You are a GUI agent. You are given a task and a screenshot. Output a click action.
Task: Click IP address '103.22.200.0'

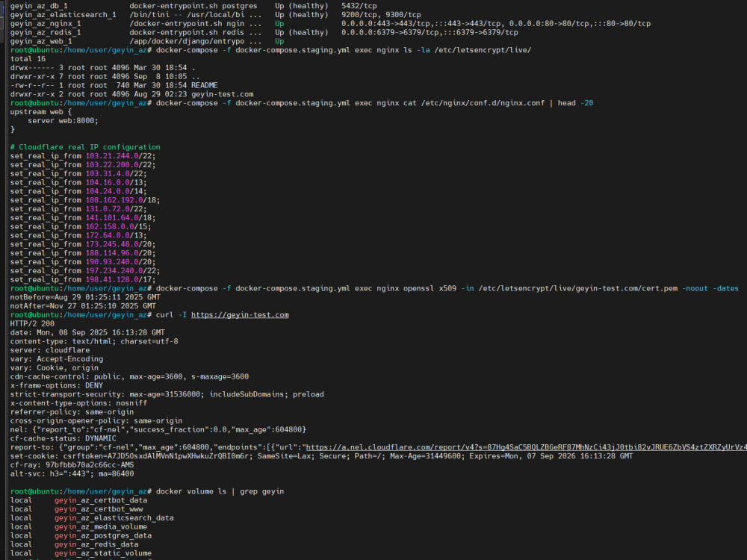[112, 165]
